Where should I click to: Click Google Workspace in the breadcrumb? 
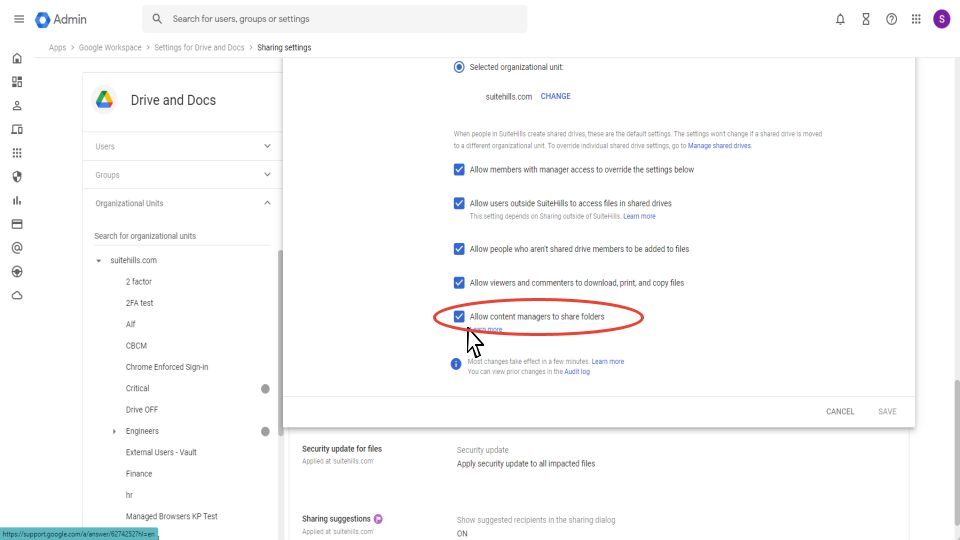tap(110, 48)
